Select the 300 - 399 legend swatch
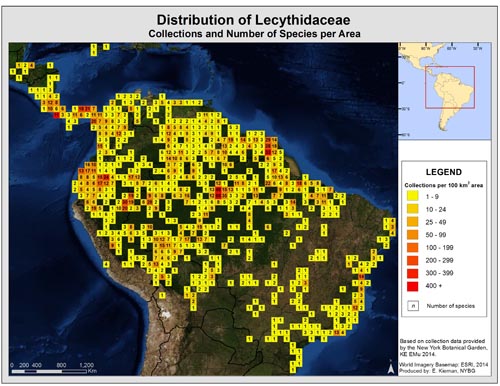Screen dimensions: 500x386 coord(412,273)
